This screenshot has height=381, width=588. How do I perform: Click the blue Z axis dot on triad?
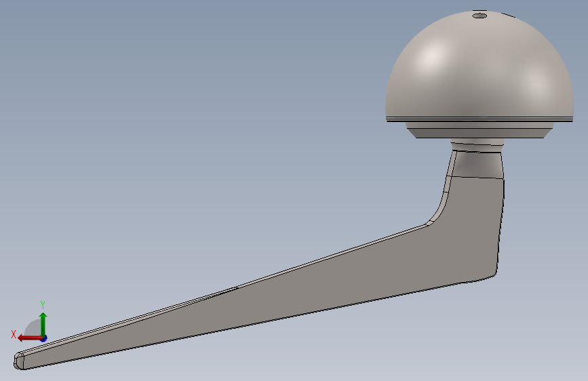[44, 339]
